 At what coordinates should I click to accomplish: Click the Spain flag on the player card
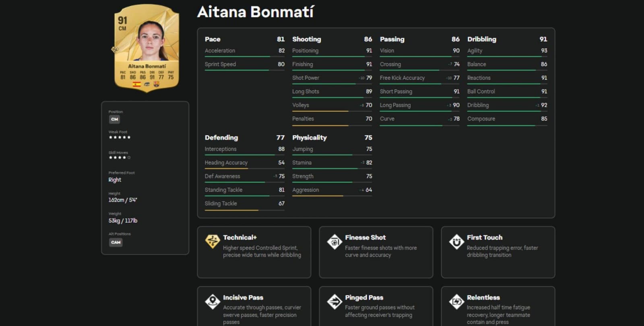(x=136, y=84)
